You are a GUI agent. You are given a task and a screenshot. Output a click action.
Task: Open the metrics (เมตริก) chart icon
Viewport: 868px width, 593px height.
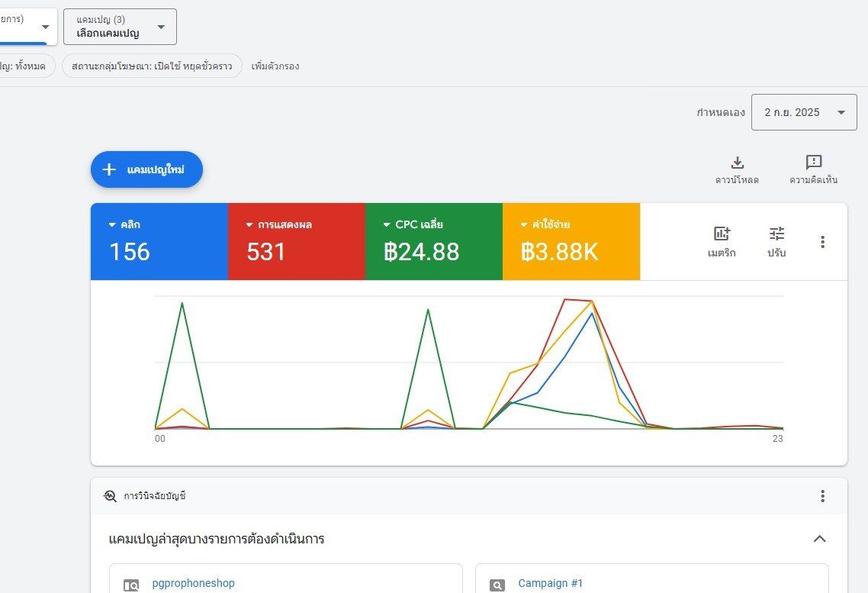pyautogui.click(x=722, y=234)
